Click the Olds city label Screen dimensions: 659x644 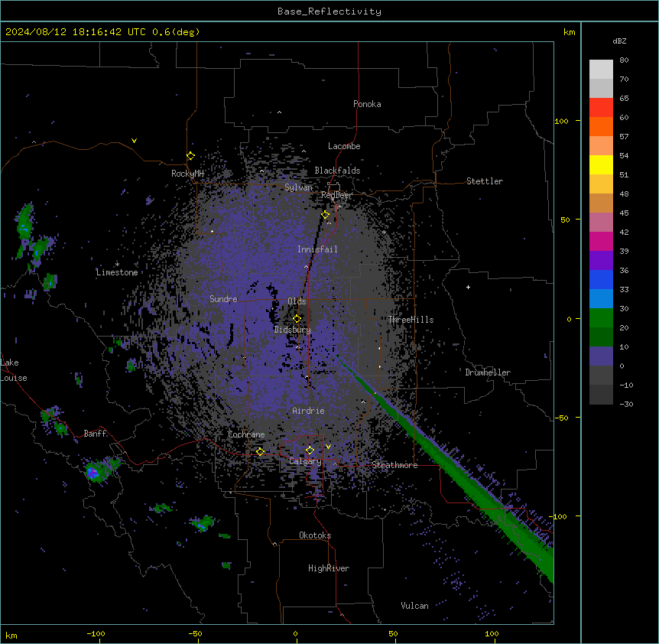(x=297, y=301)
